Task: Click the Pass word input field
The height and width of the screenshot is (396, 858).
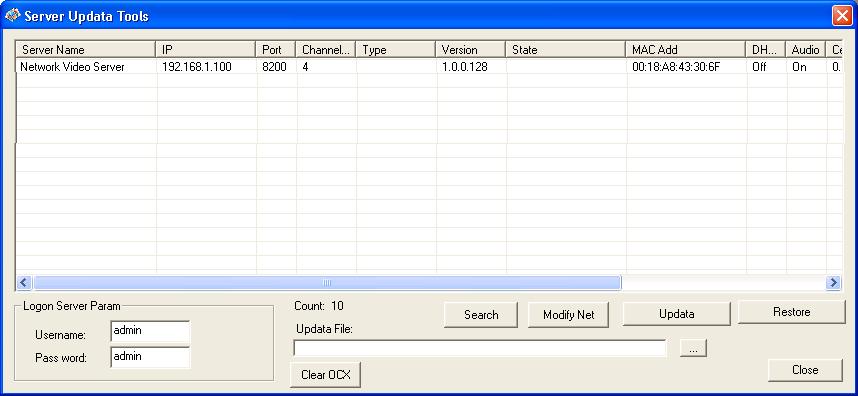Action: point(150,357)
